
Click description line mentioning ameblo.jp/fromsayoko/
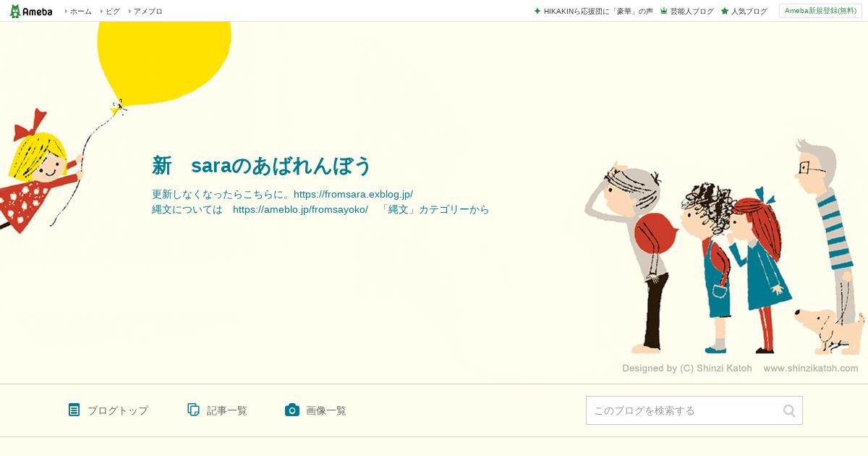pyautogui.click(x=320, y=210)
